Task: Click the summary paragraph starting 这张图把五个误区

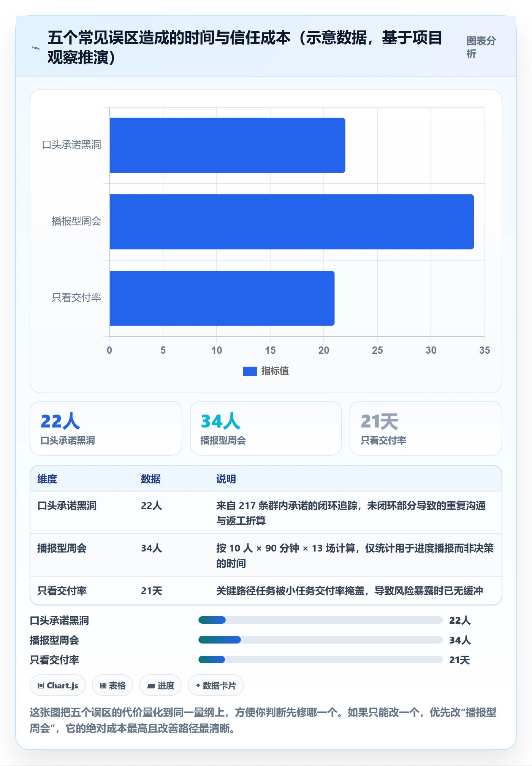Action: pos(263,720)
